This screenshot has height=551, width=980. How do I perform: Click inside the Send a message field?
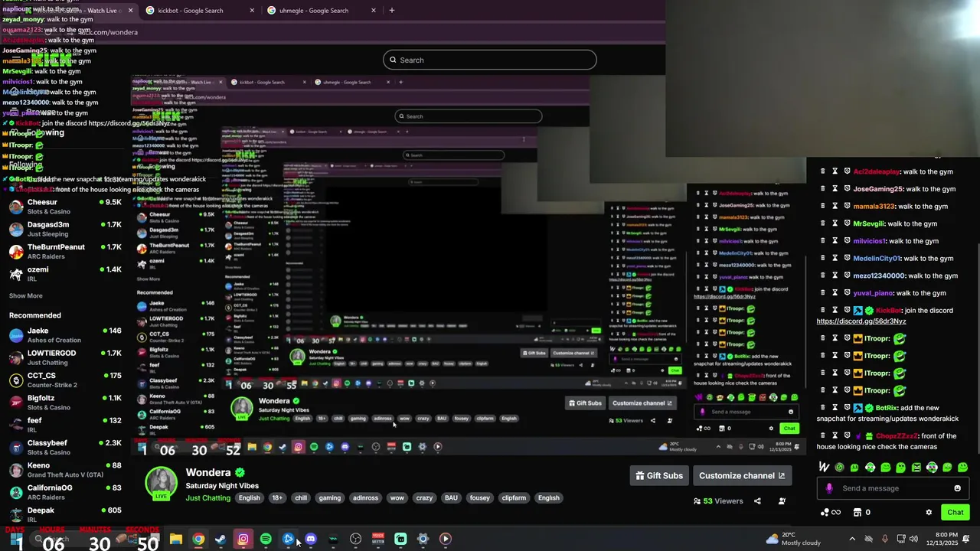pyautogui.click(x=893, y=488)
